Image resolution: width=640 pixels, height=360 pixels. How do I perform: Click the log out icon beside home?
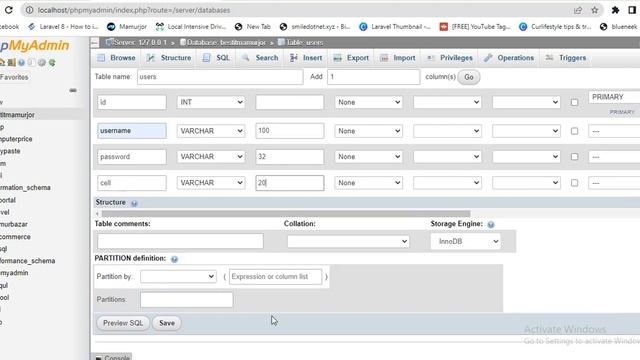pyautogui.click(x=11, y=62)
